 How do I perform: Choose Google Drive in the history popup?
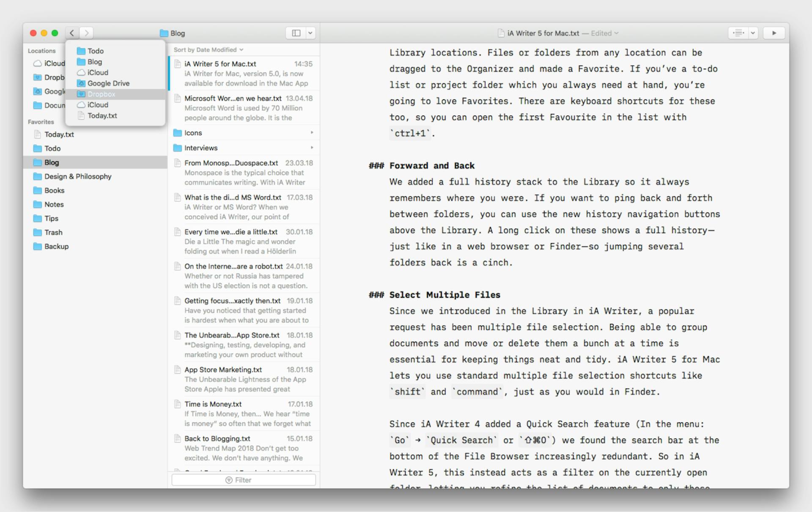108,83
